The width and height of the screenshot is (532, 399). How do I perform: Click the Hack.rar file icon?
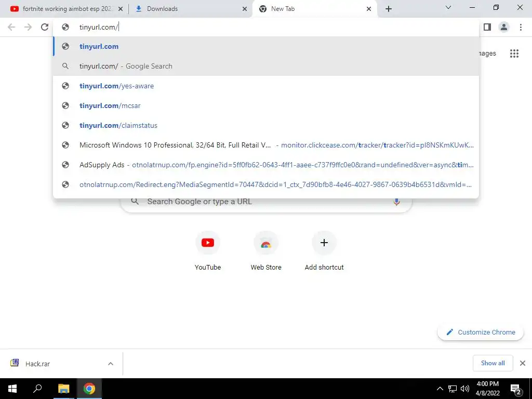point(15,363)
